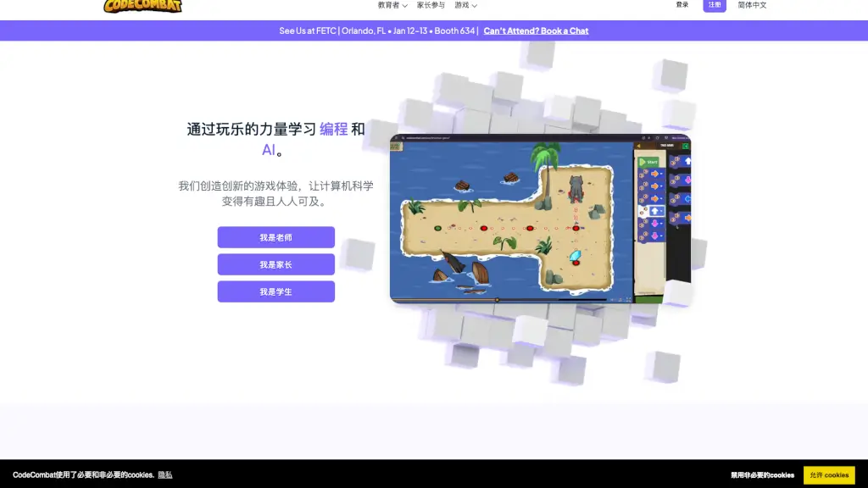The height and width of the screenshot is (488, 868).
Task: Click the CodeCombat logo
Action: [x=143, y=6]
